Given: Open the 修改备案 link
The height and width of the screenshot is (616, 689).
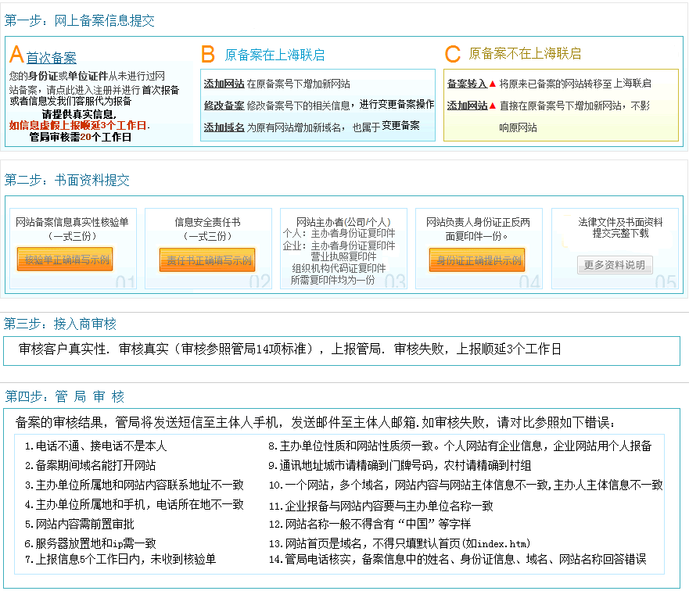Looking at the screenshot, I should pos(224,105).
